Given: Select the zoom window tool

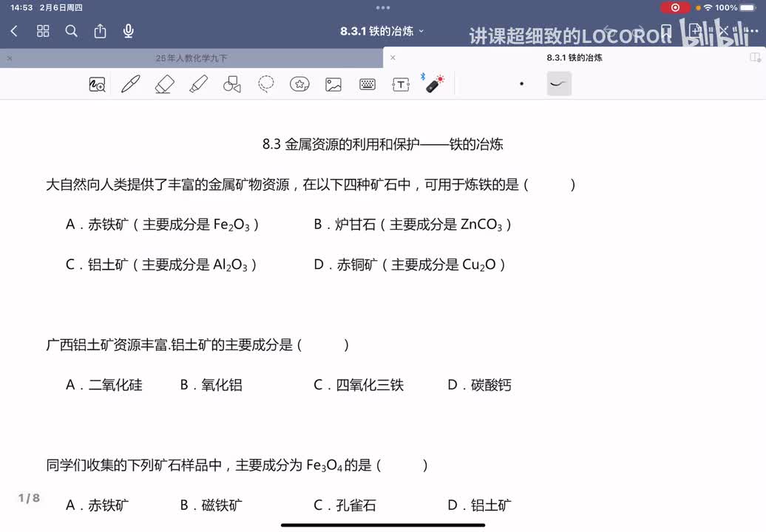Looking at the screenshot, I should coord(97,84).
